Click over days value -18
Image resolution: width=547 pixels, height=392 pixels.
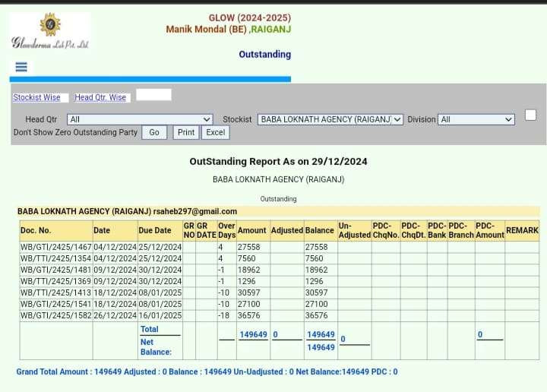(224, 315)
